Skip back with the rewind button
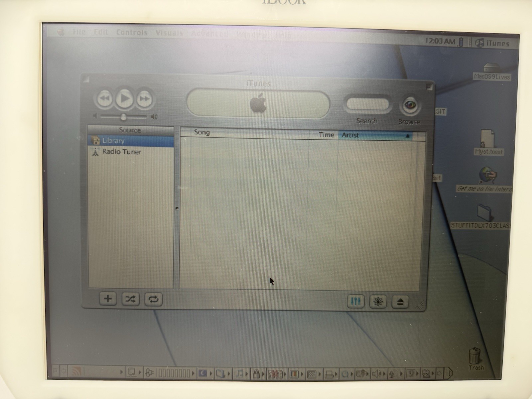 click(104, 99)
